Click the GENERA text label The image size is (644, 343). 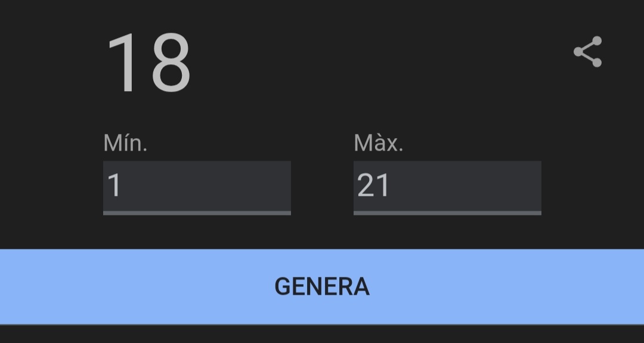(x=322, y=287)
